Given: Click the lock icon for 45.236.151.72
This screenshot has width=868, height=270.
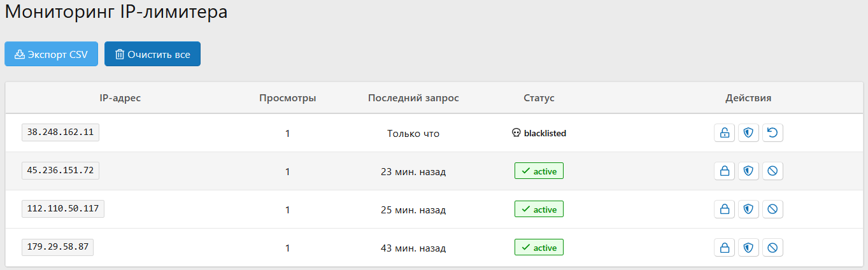Looking at the screenshot, I should [x=724, y=171].
